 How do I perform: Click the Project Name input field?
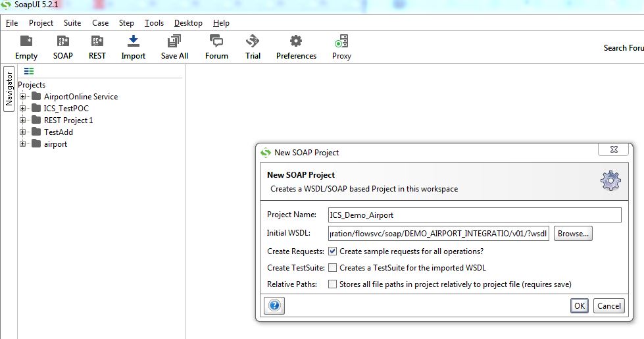pos(475,215)
